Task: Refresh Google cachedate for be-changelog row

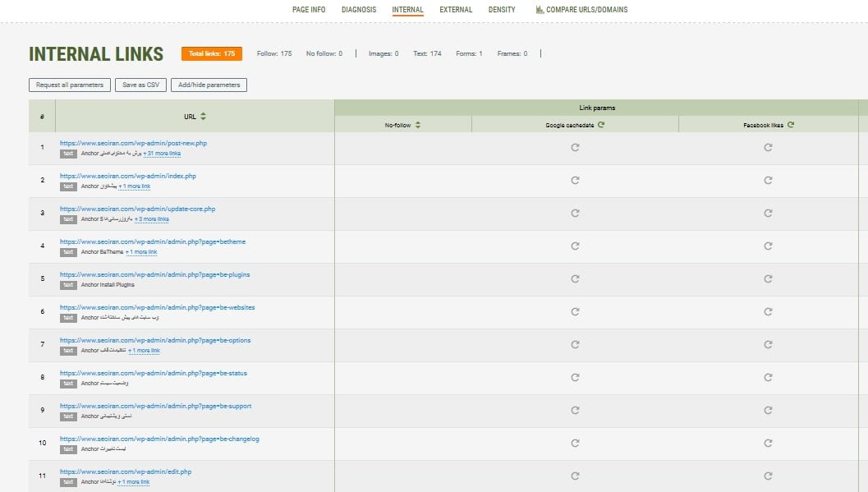Action: click(x=575, y=443)
